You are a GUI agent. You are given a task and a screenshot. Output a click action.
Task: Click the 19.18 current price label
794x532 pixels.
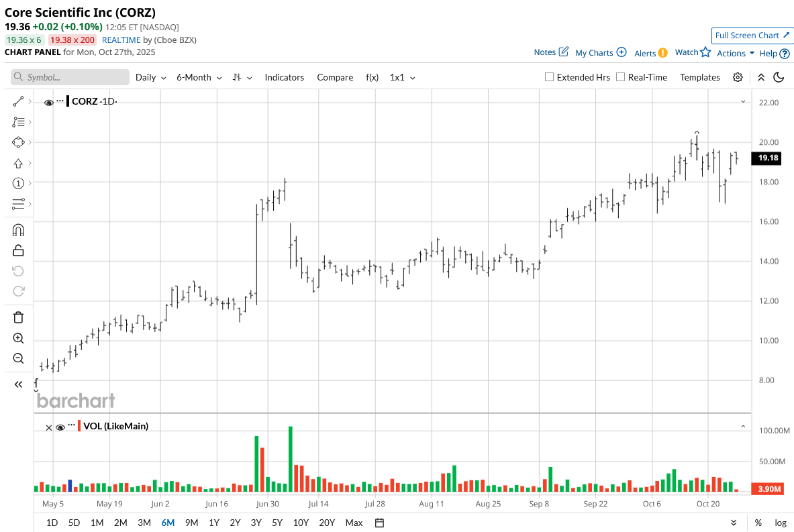tap(768, 158)
